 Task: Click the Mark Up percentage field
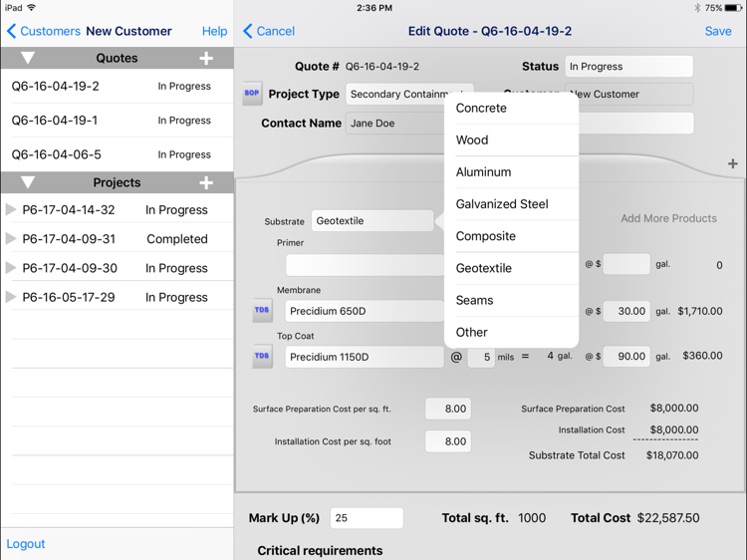pyautogui.click(x=366, y=518)
